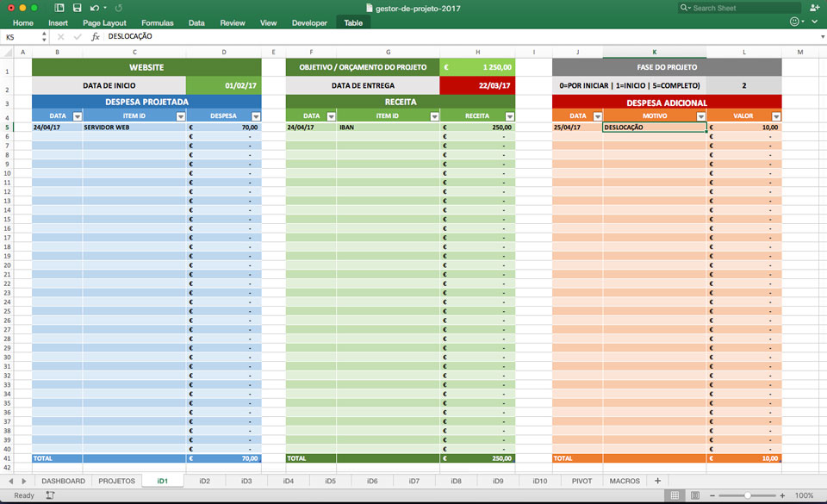Select the 1 250,00 budget cell
Image resolution: width=827 pixels, height=504 pixels.
477,67
